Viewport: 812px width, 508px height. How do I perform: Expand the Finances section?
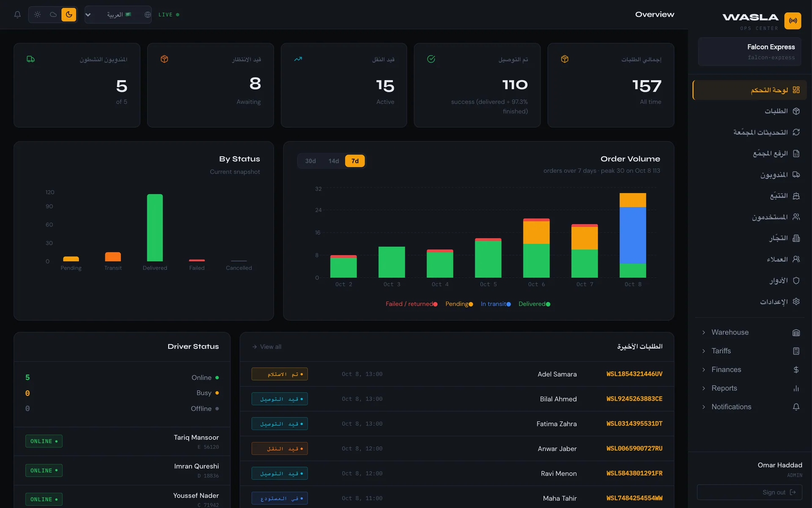(x=749, y=370)
